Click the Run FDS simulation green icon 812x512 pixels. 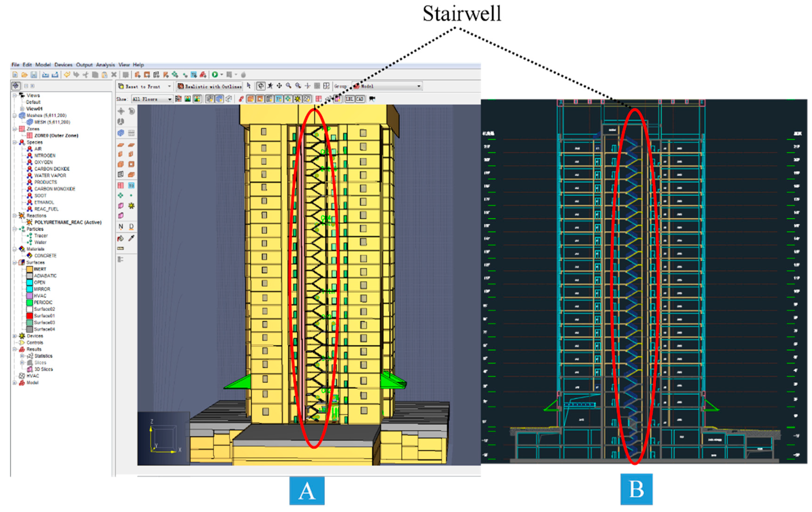click(215, 75)
